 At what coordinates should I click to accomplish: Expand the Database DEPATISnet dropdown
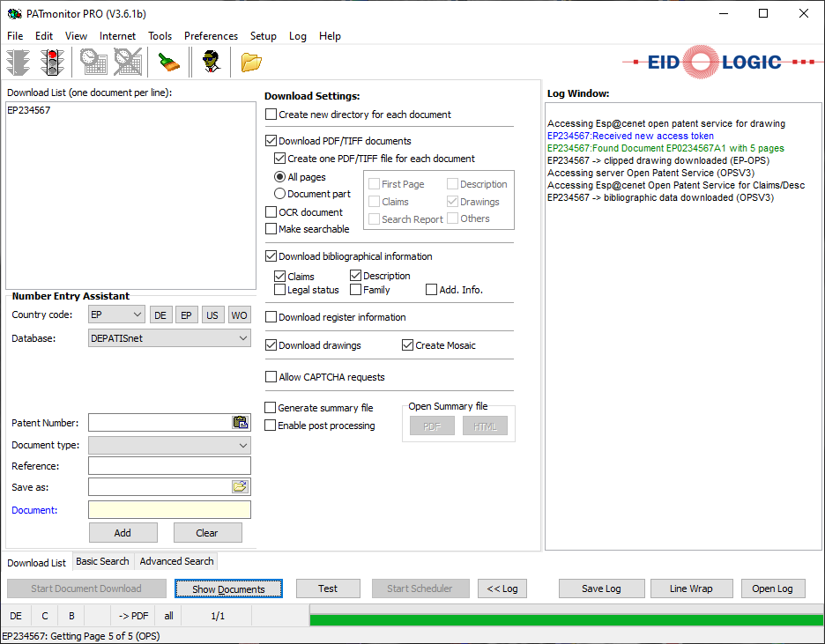click(x=169, y=338)
